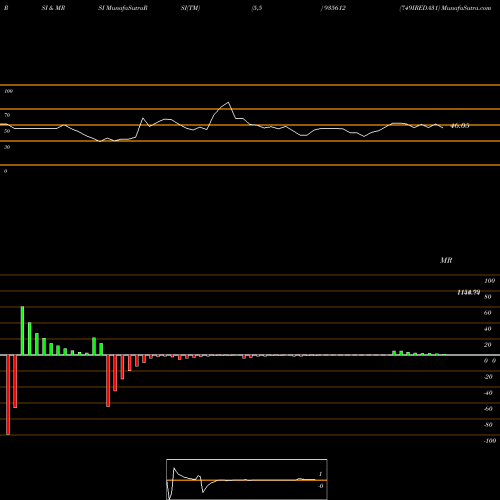Click the '40' axis label in MR panel

488,329
